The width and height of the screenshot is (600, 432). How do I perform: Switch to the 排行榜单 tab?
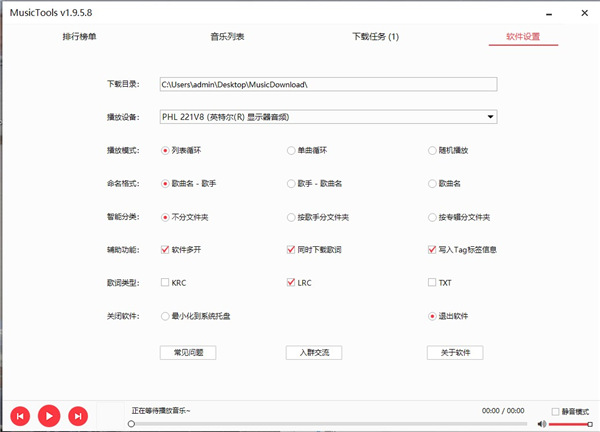point(79,37)
